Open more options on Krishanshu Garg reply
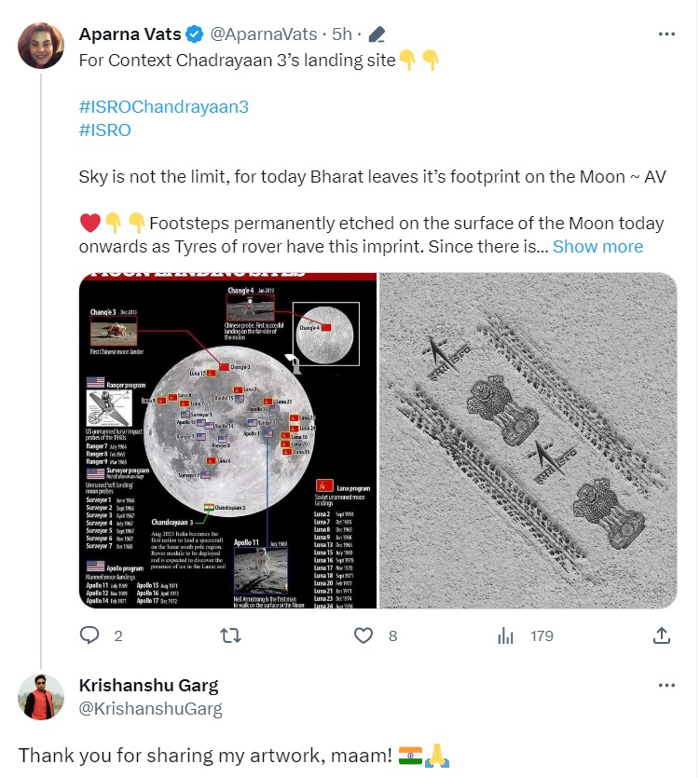Screen dimensions: 700x778 click(666, 686)
